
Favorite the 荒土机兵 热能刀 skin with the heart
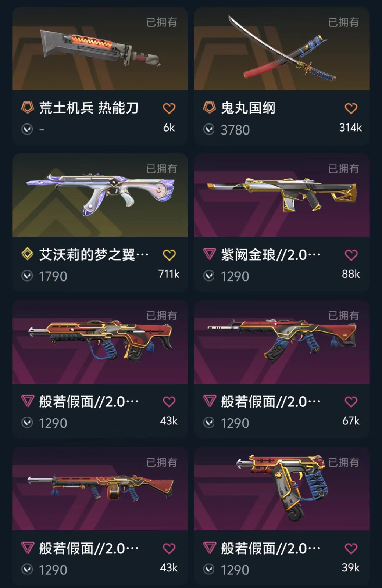coord(169,108)
